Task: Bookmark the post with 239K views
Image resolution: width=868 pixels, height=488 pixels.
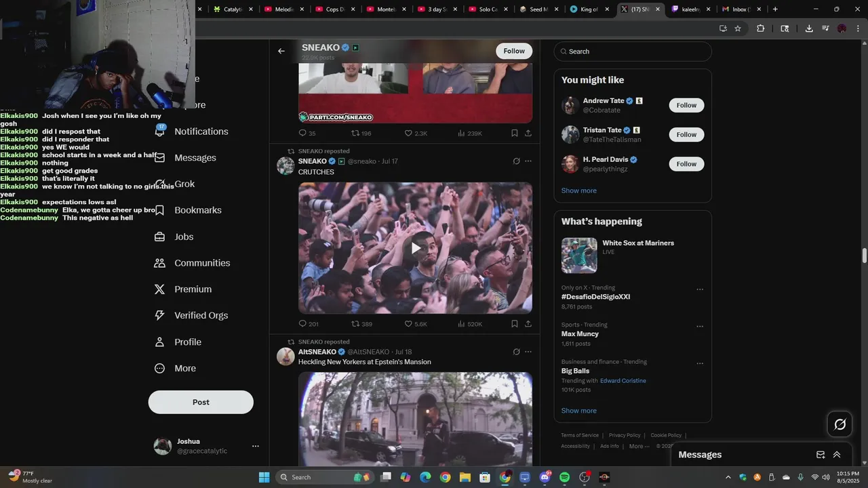Action: (x=515, y=134)
